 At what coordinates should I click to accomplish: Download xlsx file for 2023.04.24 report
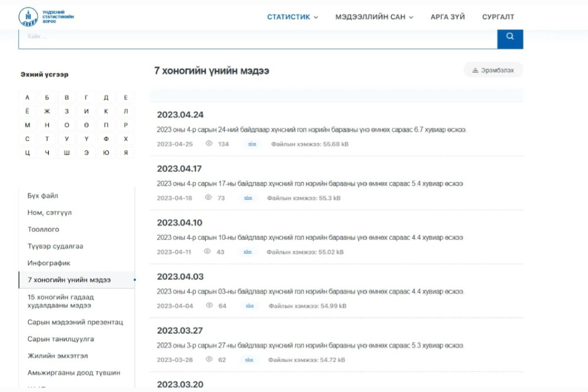pyautogui.click(x=252, y=144)
